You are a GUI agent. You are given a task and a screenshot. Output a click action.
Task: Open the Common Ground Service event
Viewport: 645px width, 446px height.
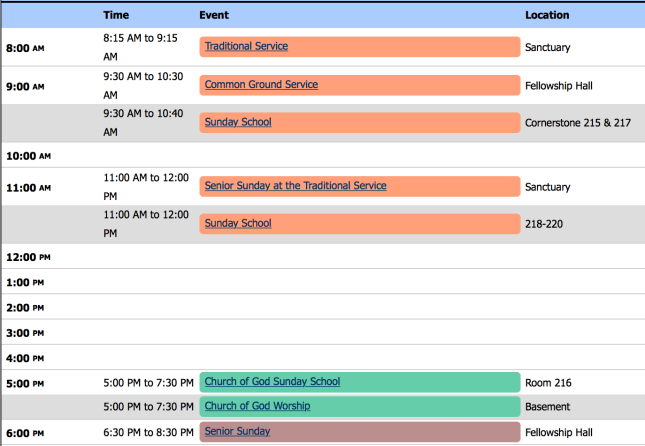click(261, 85)
